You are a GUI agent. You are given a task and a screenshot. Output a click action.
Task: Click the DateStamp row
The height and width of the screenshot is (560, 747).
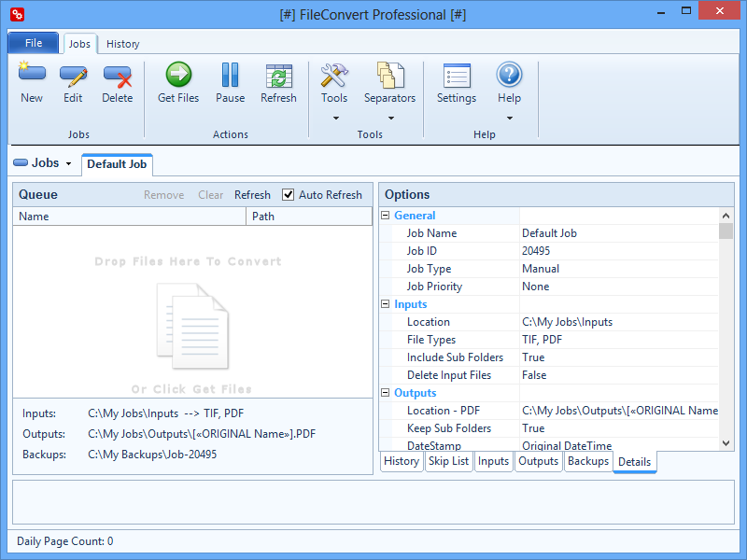(549, 445)
